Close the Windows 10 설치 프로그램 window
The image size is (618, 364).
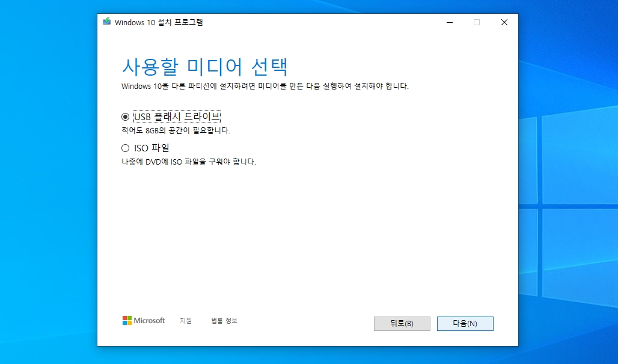click(x=504, y=22)
